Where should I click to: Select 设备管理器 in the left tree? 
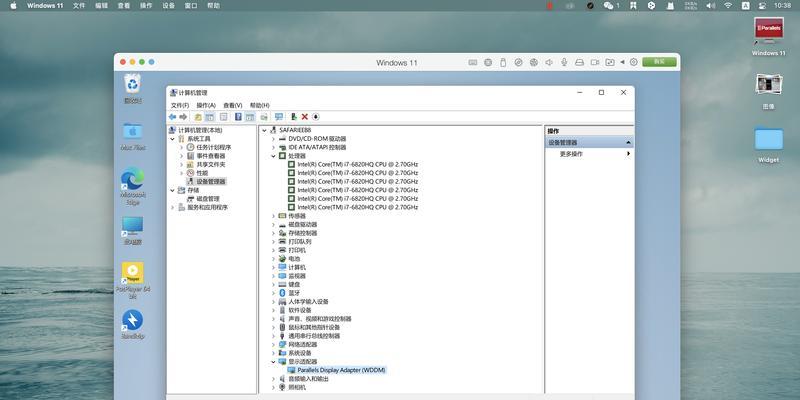[x=211, y=182]
